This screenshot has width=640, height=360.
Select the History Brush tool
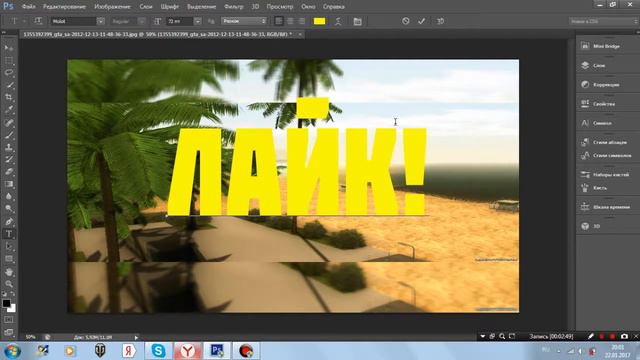tap(9, 159)
